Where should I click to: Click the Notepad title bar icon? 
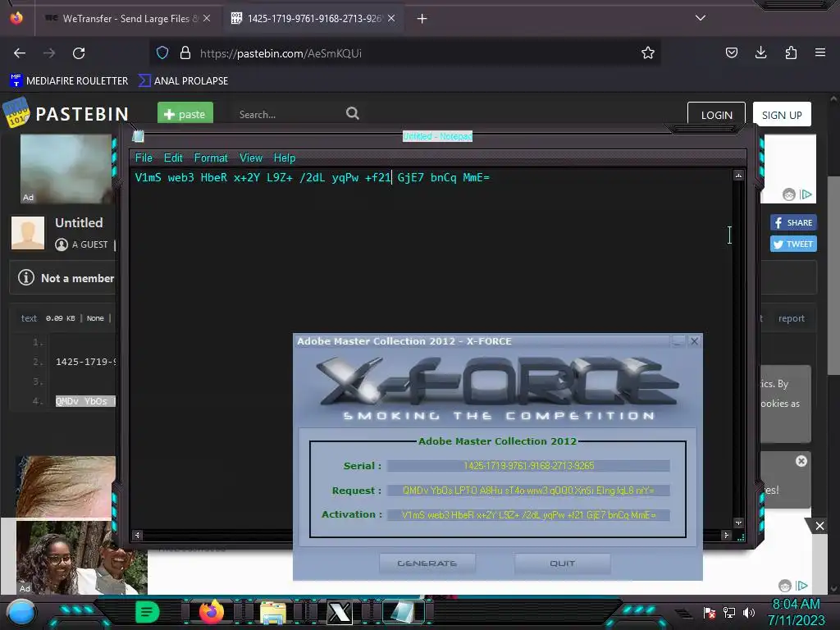(138, 136)
